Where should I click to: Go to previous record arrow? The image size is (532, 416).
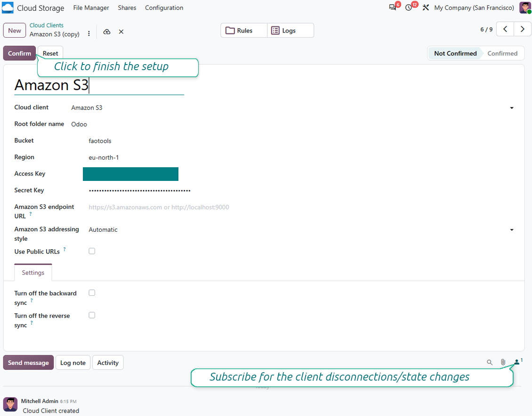pyautogui.click(x=505, y=29)
